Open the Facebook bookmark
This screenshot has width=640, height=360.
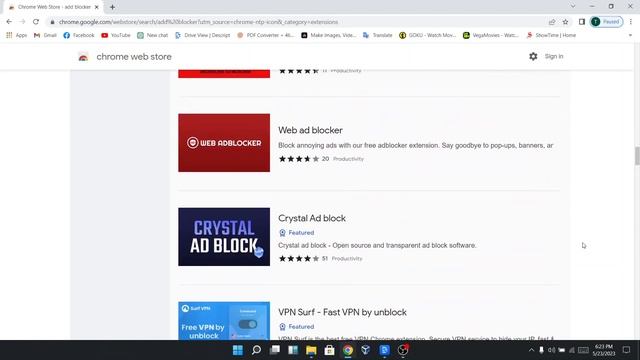pos(79,36)
